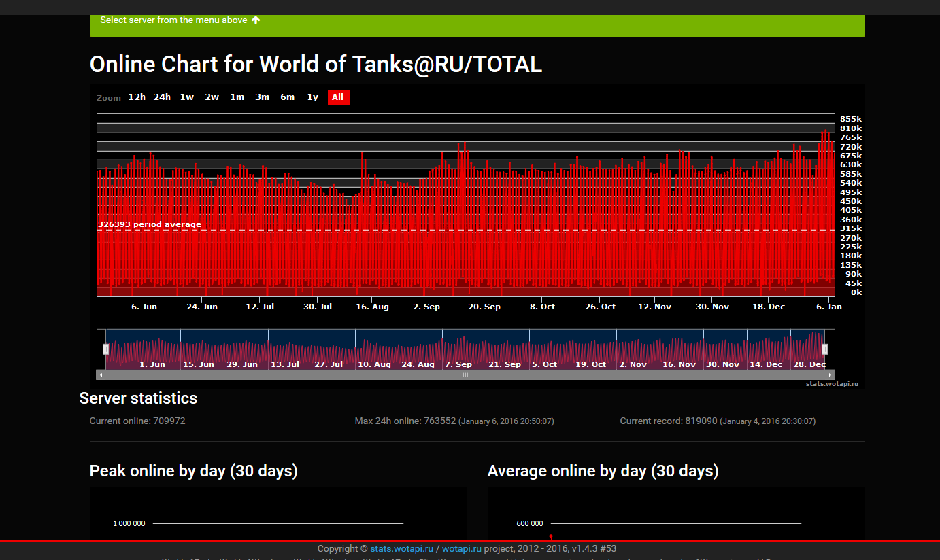Click the navigator scrollbar grip handle
Image resolution: width=940 pixels, height=560 pixels.
pyautogui.click(x=465, y=374)
